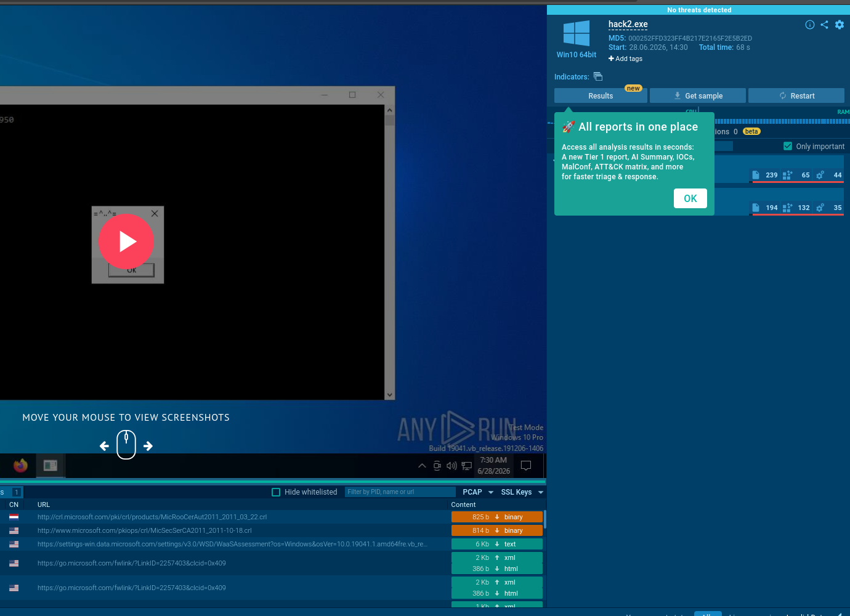Click the MD5 hash value
Image resolution: width=850 pixels, height=616 pixels.
pyautogui.click(x=690, y=38)
